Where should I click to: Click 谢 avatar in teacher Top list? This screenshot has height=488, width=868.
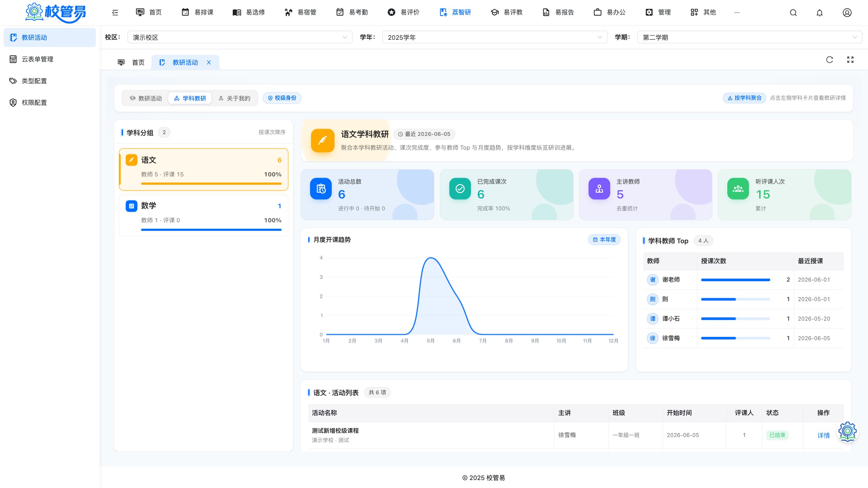pos(652,279)
